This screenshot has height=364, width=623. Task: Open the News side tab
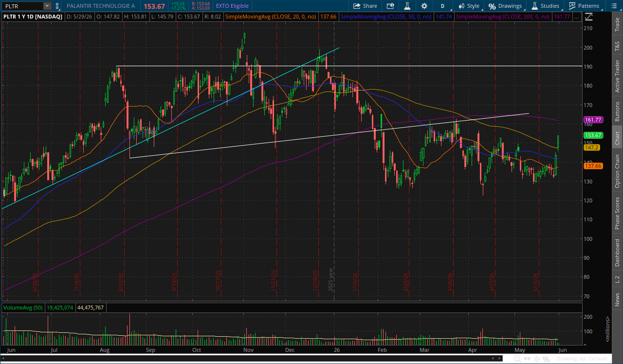tap(617, 299)
